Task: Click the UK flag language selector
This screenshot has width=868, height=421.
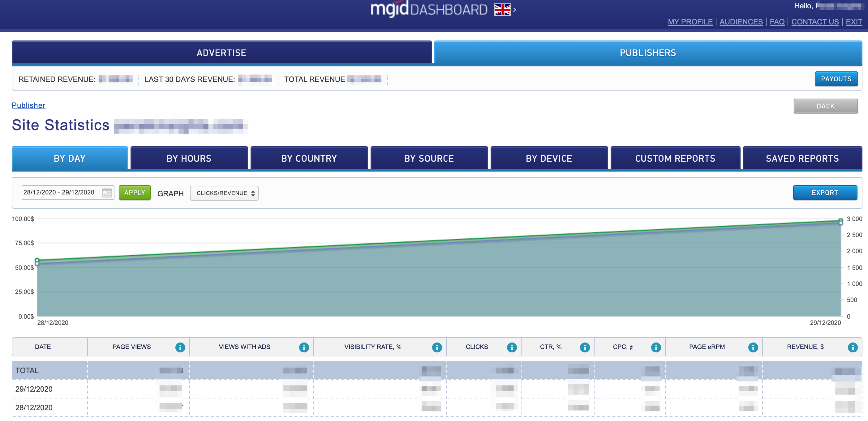Action: point(502,10)
